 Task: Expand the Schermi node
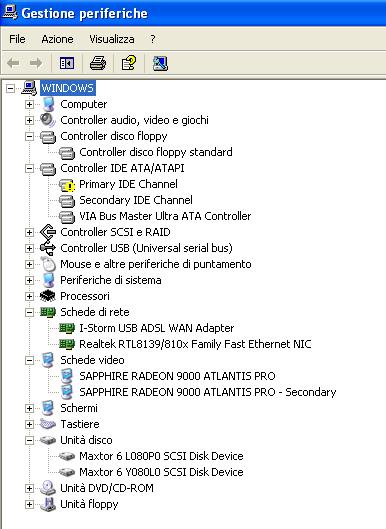tap(29, 409)
